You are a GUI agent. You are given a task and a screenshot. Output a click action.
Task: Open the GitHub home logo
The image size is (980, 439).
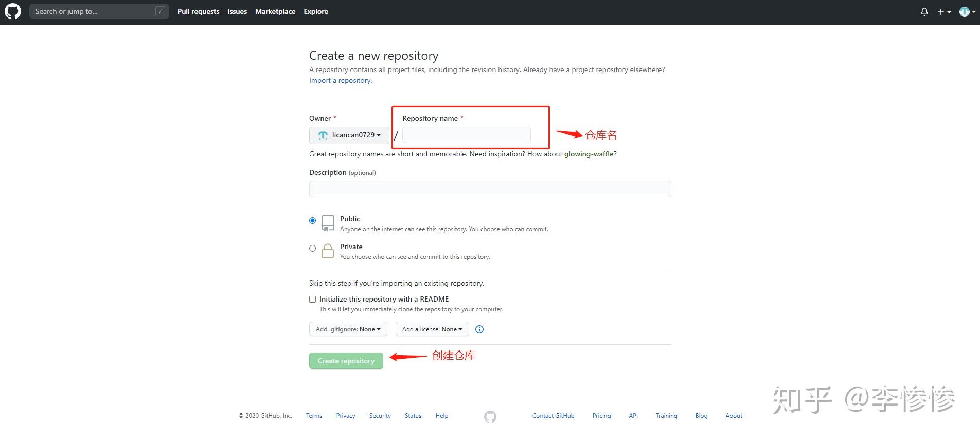click(13, 11)
